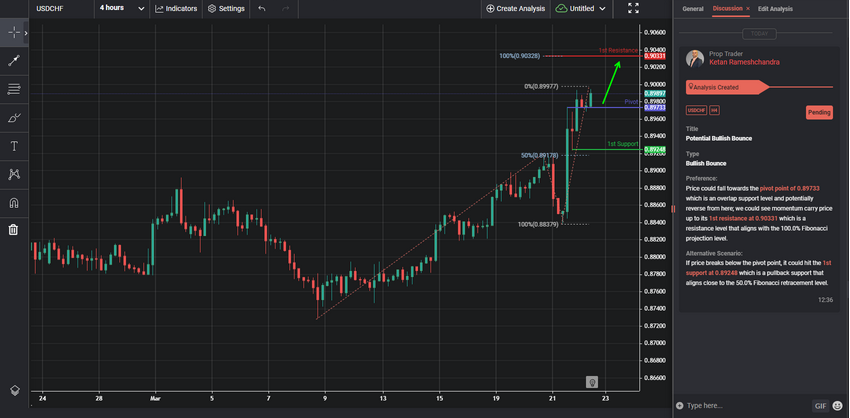Image resolution: width=850 pixels, height=418 pixels.
Task: Click the 0%(0.89977) Fibonacci label
Action: click(x=541, y=86)
